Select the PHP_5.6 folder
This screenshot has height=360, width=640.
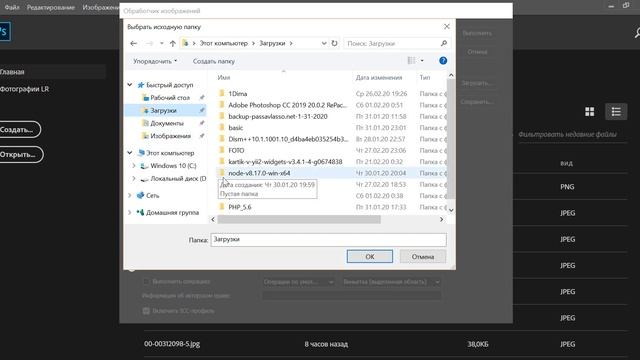[240, 207]
